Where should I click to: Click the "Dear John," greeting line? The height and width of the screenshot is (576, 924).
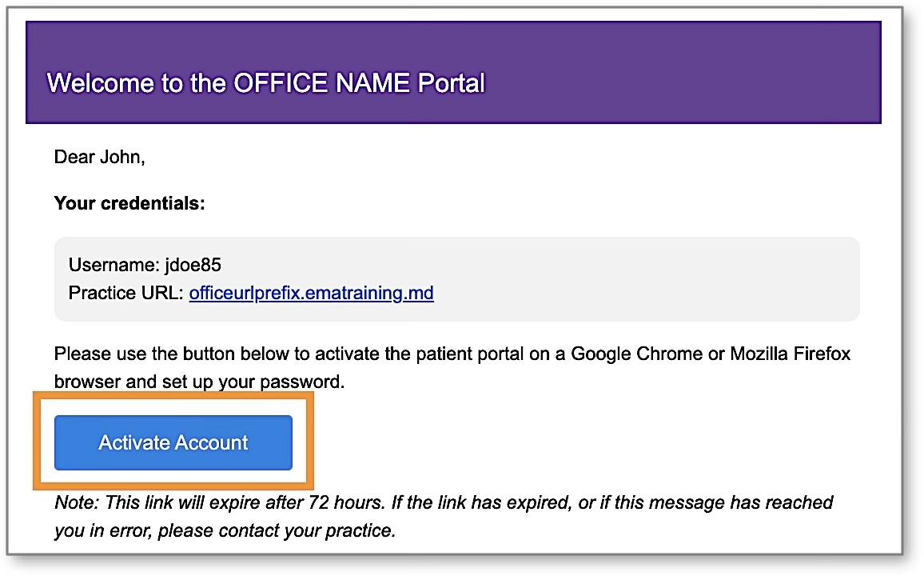99,158
